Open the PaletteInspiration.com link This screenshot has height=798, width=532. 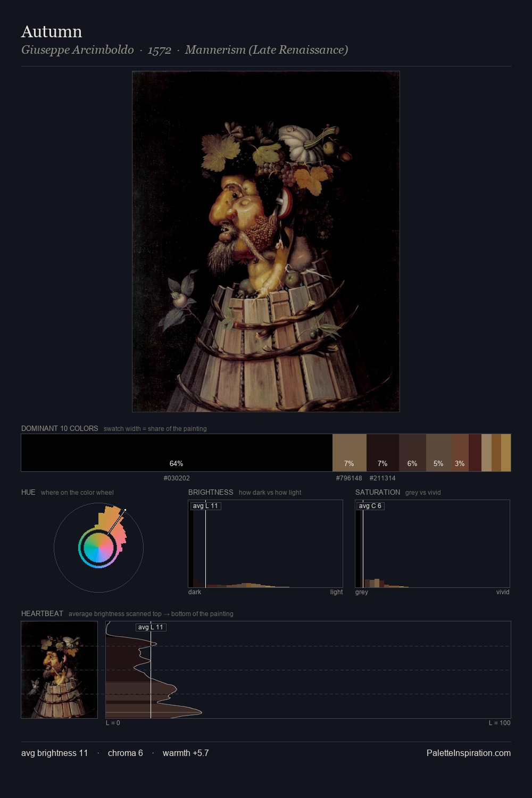[469, 753]
